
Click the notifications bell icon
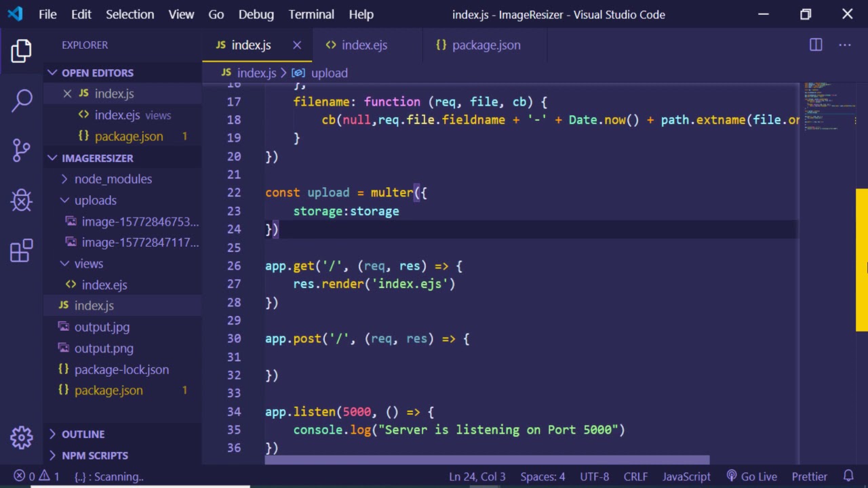[x=848, y=476]
